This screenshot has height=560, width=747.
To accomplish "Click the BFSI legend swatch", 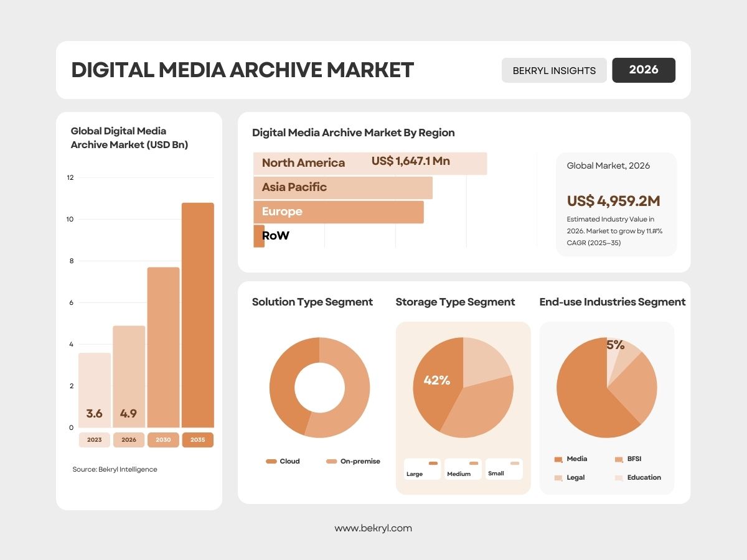I will click(619, 459).
